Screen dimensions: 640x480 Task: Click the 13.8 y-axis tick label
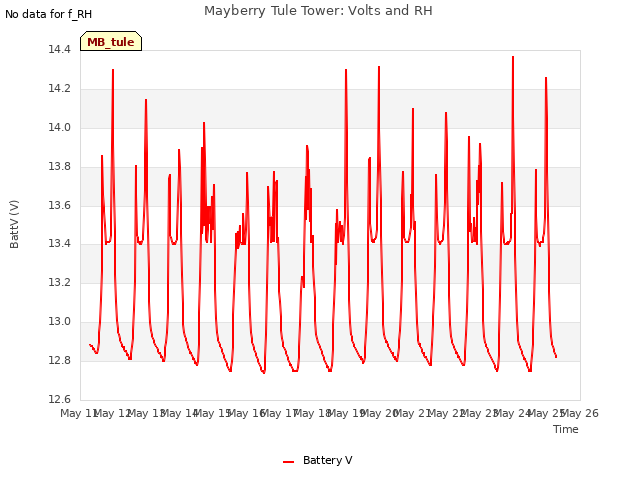click(60, 166)
